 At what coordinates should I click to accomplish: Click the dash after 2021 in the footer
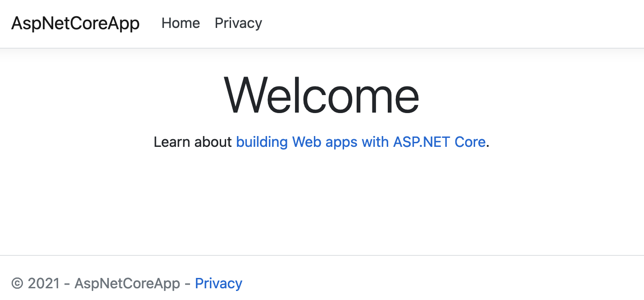tap(67, 284)
